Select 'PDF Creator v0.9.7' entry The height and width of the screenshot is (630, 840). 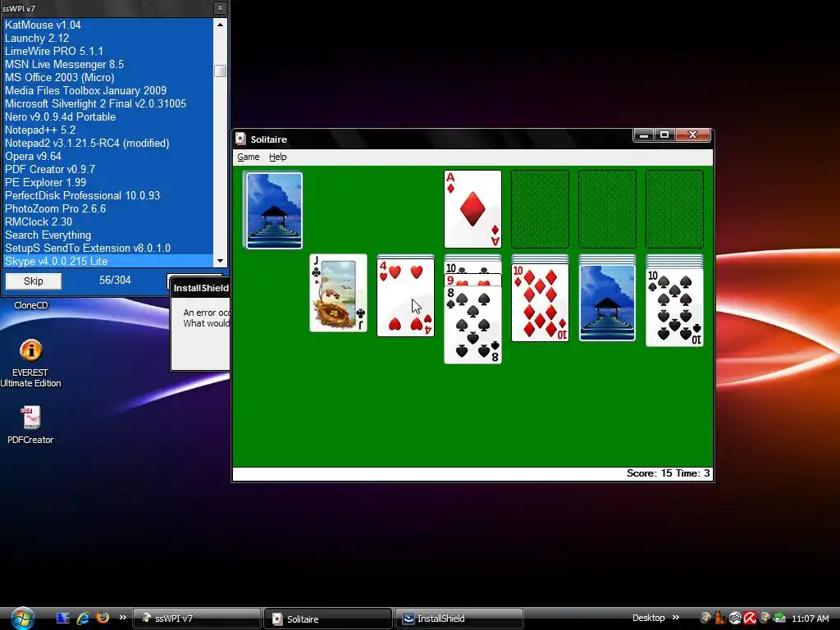tap(108, 169)
